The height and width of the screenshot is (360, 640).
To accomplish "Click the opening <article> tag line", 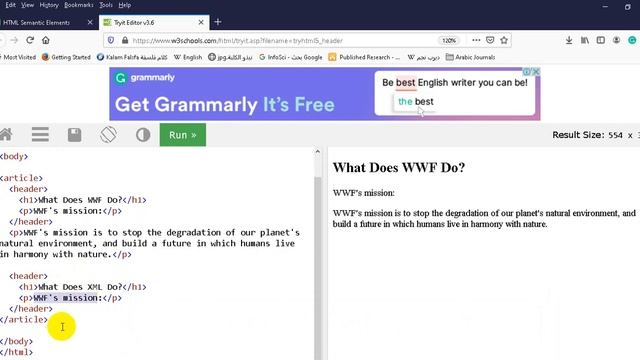I will click(21, 178).
